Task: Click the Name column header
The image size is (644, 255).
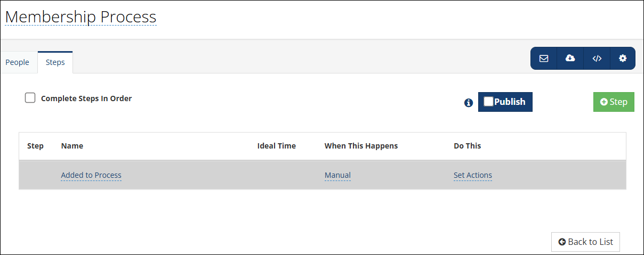Action: click(x=72, y=146)
